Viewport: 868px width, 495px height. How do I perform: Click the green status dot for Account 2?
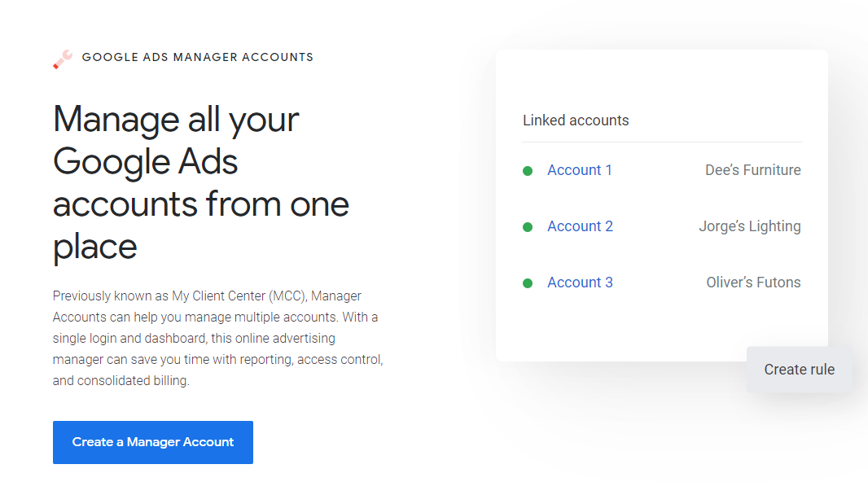528,227
